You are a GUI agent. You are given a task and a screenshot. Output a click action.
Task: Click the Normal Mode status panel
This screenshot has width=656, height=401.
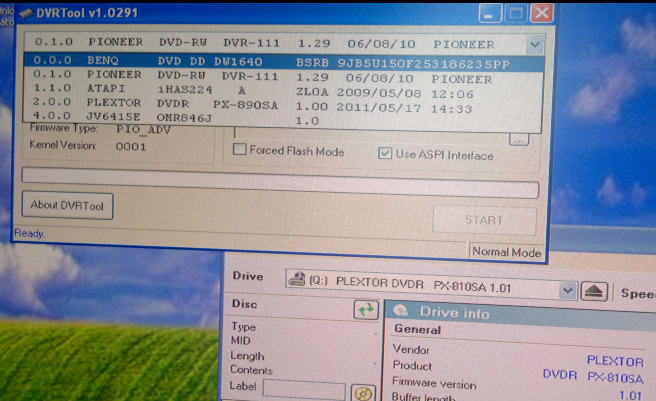click(x=506, y=252)
